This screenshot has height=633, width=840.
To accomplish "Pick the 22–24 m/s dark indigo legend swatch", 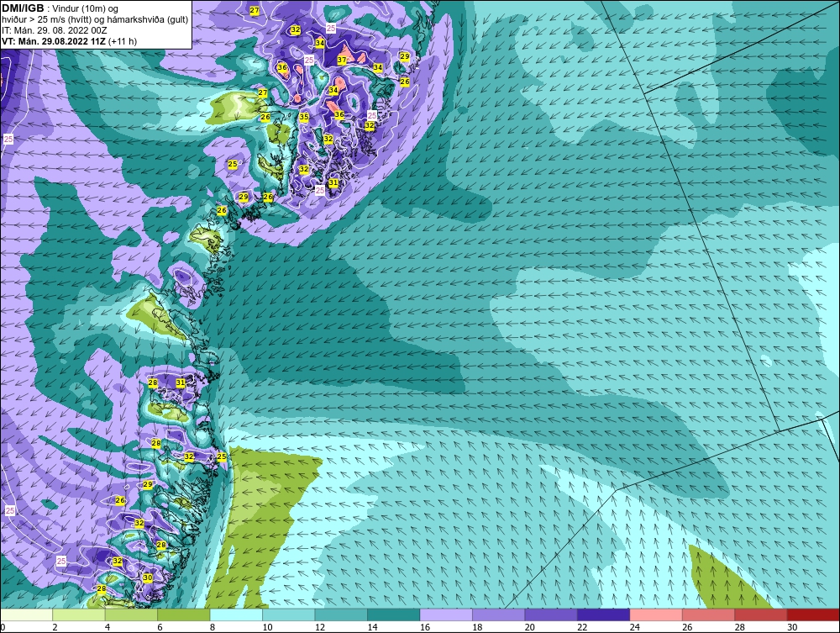I will pyautogui.click(x=604, y=615).
